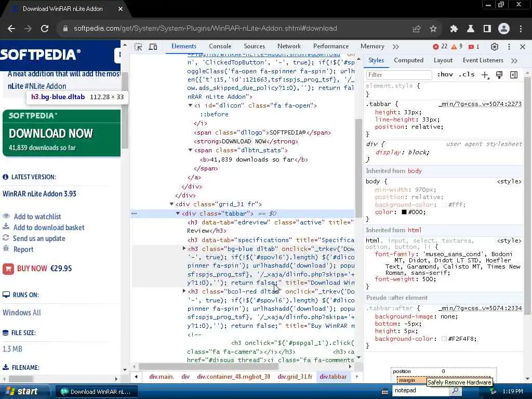Select the div.container_48.mgbot_30 breadcrumb
Image resolution: width=532 pixels, height=399 pixels.
pos(233,377)
